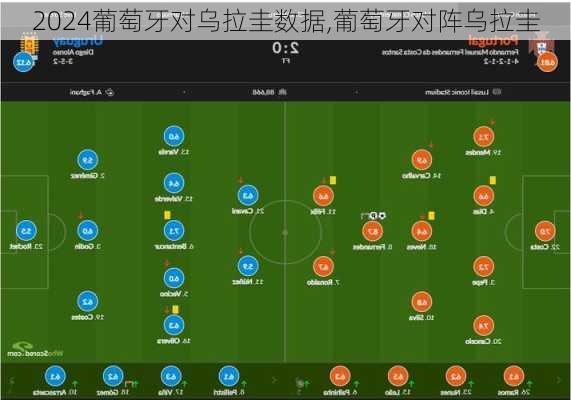The image size is (571, 400).
Task: Click the chevron between the two benches
Action: (x=274, y=380)
